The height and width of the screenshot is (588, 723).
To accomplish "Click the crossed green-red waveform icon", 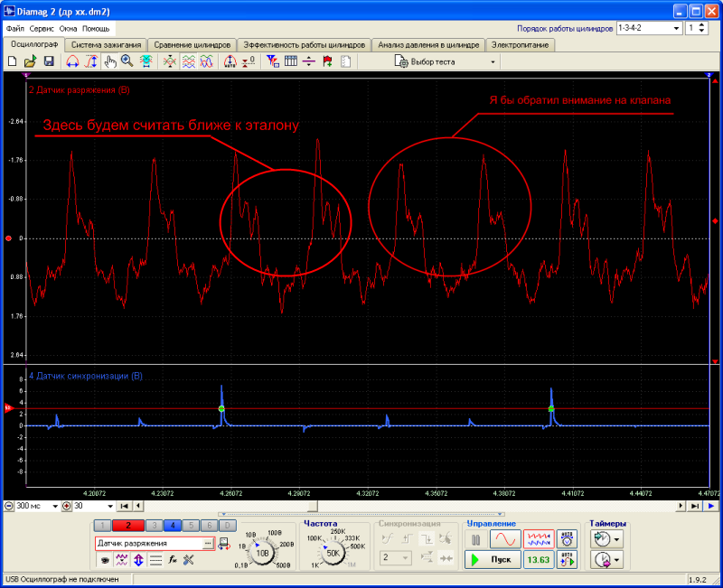I will click(x=170, y=61).
